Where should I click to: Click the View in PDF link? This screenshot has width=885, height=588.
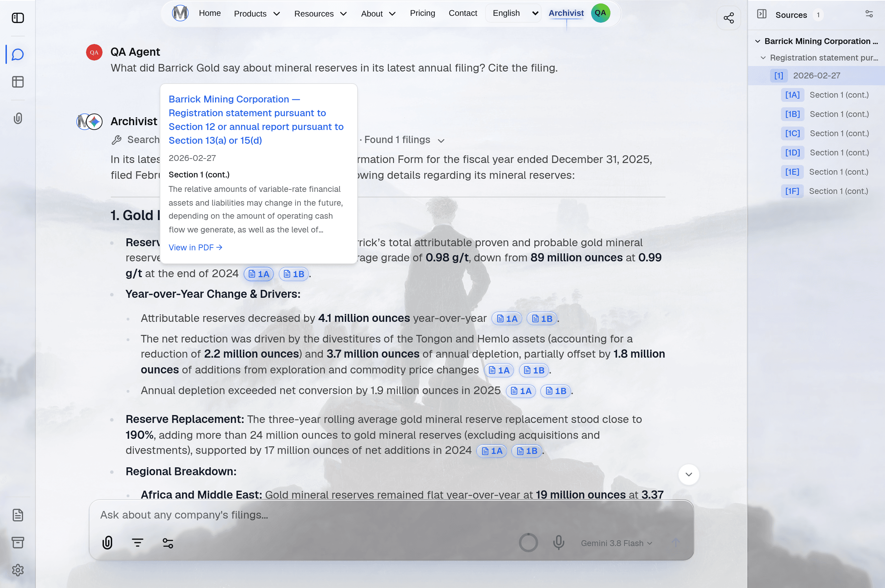195,248
